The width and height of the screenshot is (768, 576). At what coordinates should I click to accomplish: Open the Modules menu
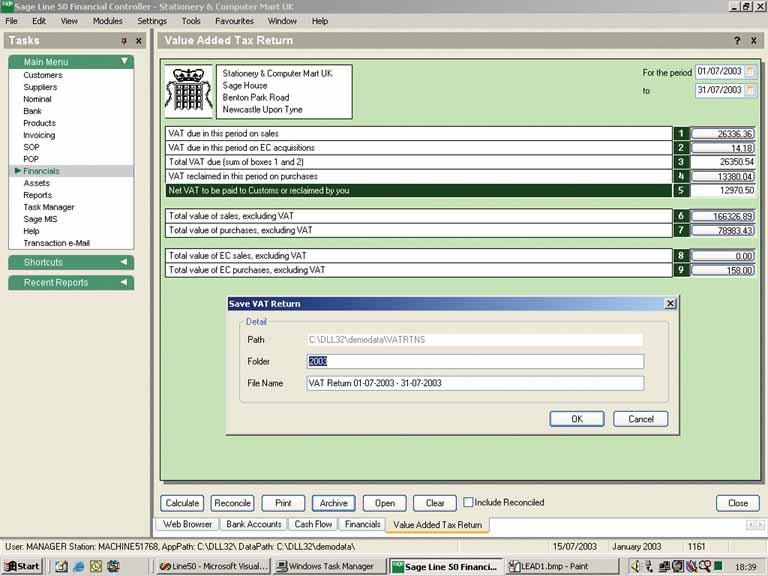click(x=107, y=21)
